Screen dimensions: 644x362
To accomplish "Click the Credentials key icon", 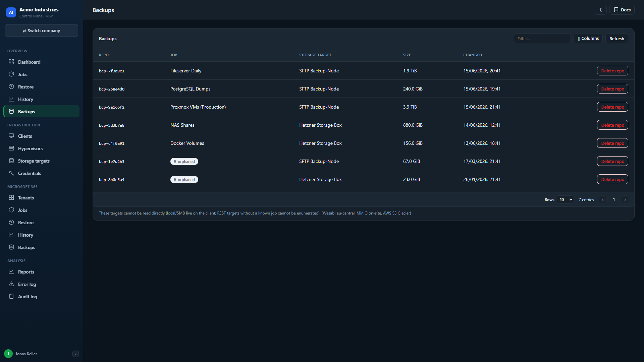I will [x=11, y=173].
